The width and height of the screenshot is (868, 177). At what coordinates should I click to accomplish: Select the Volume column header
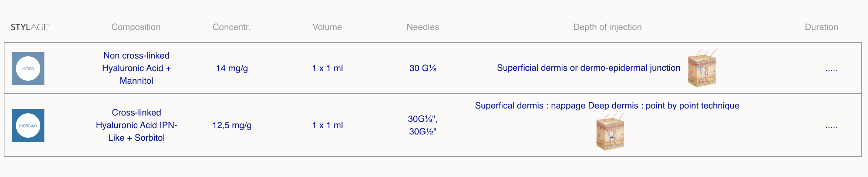327,27
